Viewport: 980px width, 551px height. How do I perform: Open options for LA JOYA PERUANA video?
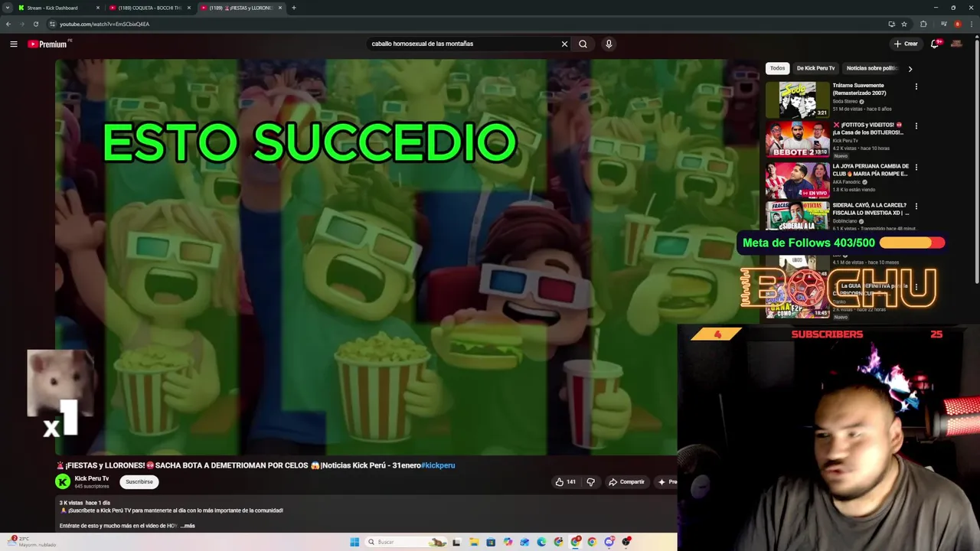(x=916, y=167)
